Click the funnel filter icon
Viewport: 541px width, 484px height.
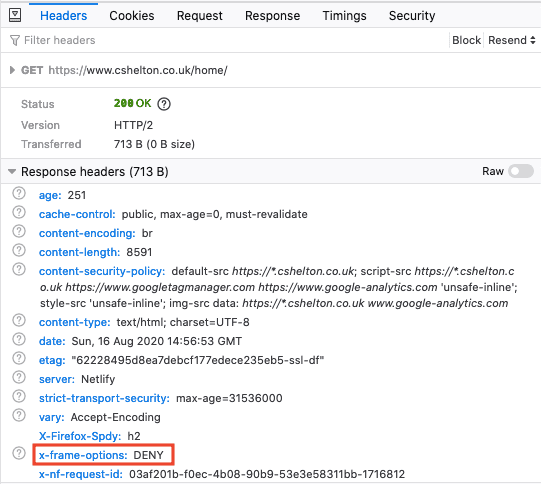(15, 40)
